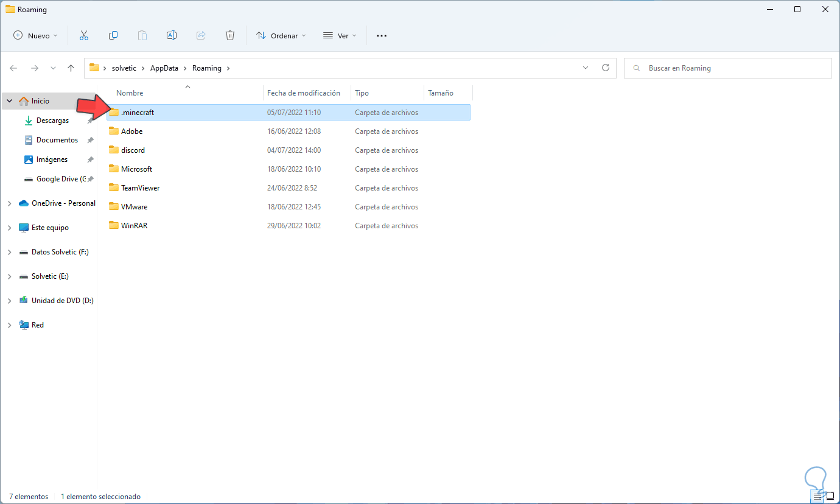Expand the Red network node
The width and height of the screenshot is (840, 504).
[9, 325]
